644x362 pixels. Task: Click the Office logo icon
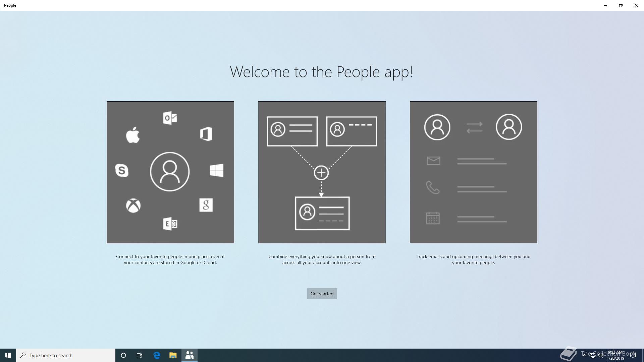(206, 134)
